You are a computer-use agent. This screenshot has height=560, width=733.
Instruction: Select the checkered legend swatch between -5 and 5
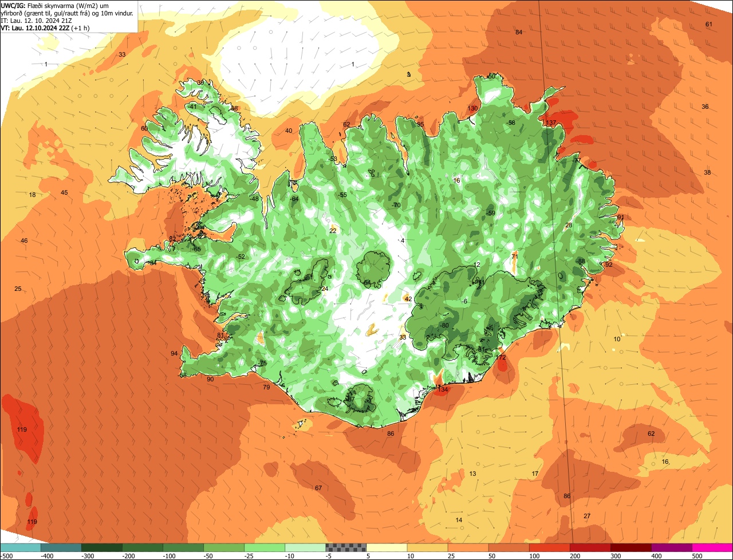[345, 547]
